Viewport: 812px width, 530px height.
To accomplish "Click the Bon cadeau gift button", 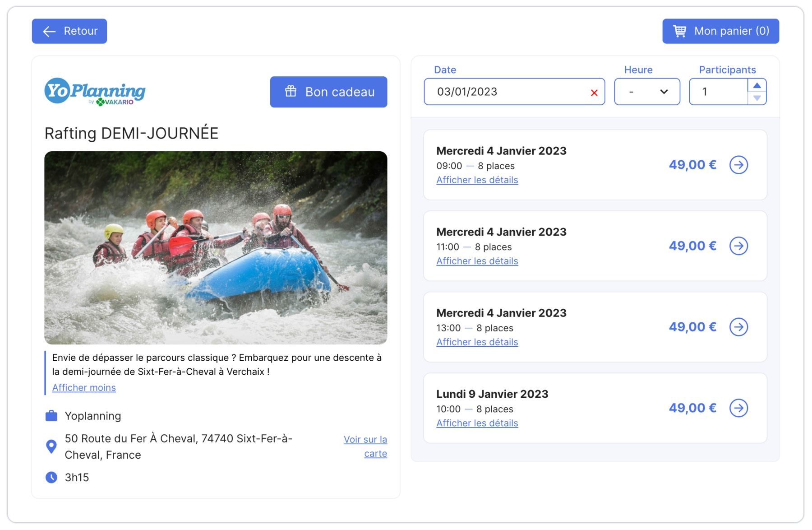I will click(x=328, y=92).
